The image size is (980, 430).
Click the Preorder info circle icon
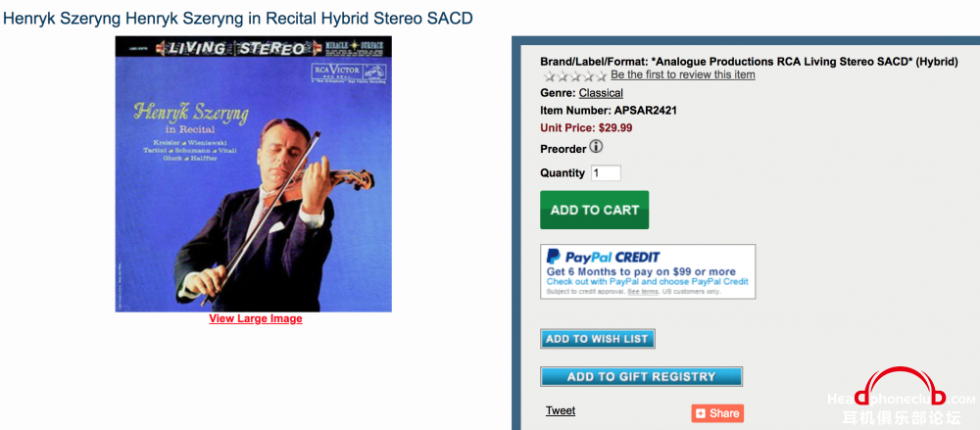pos(596,148)
